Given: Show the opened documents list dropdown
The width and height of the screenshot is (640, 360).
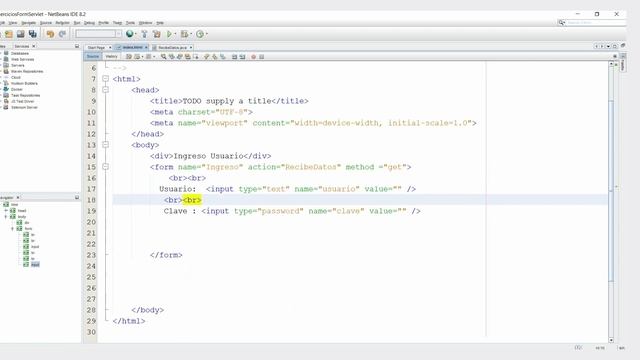Looking at the screenshot, I should point(608,47).
